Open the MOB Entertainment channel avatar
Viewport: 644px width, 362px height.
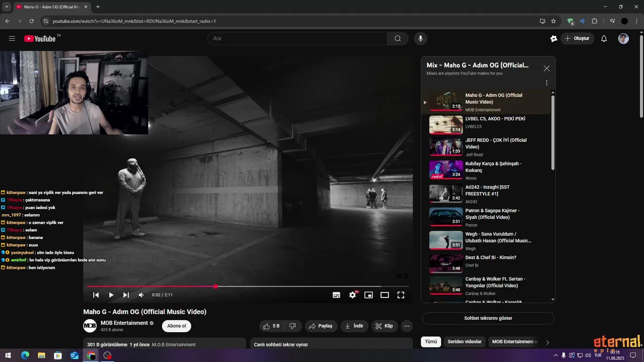tap(90, 326)
